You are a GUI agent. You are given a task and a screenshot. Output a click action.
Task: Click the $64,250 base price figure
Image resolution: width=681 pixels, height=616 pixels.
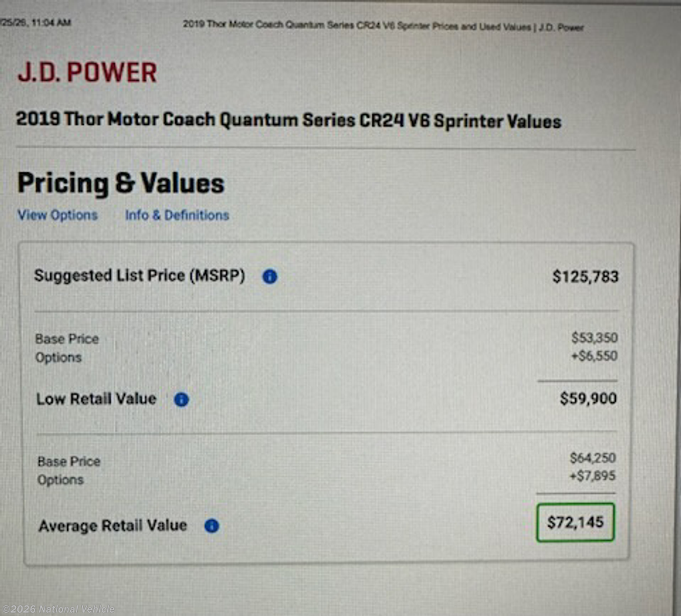pyautogui.click(x=593, y=458)
